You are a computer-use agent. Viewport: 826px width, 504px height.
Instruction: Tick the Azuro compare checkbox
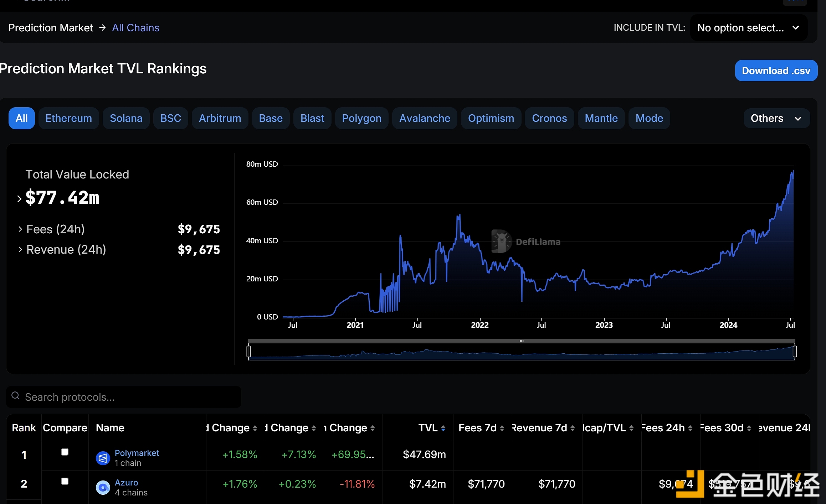pos(65,481)
